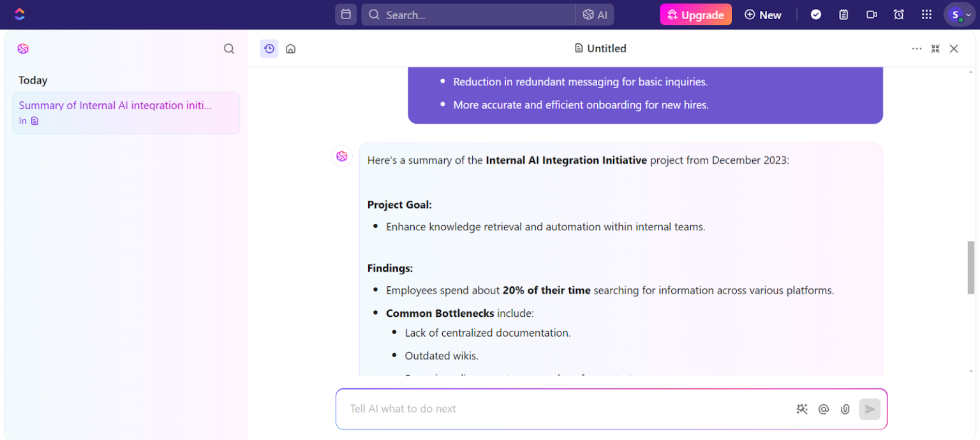Open the record clip video icon
The height and width of the screenshot is (440, 980).
click(872, 15)
